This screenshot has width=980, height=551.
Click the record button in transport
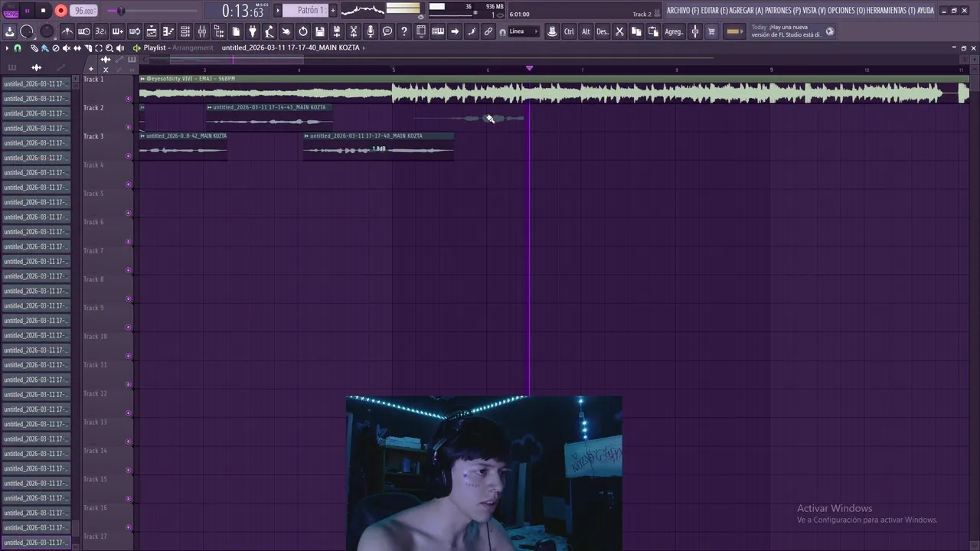[60, 11]
